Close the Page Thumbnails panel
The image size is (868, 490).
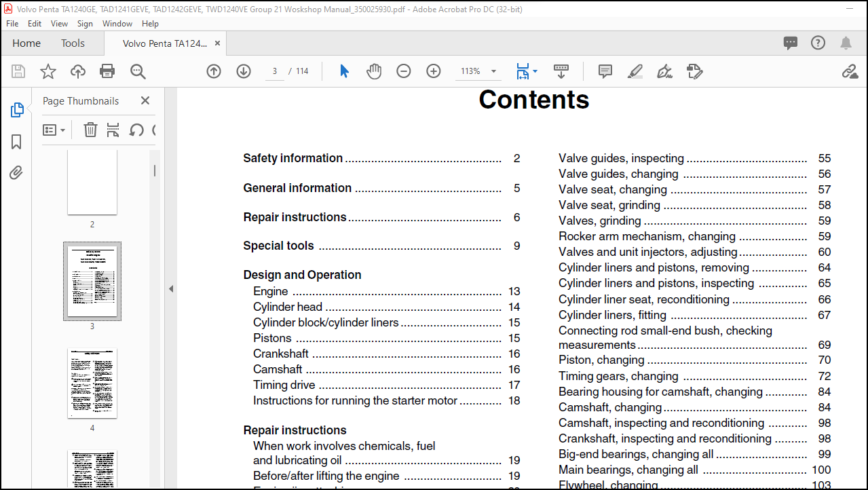[x=145, y=100]
